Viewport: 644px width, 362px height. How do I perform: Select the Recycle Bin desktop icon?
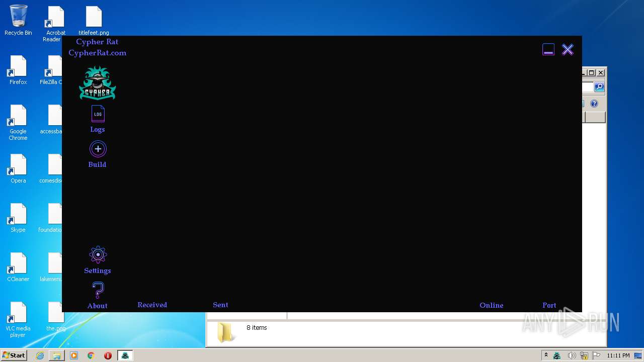pyautogui.click(x=18, y=21)
